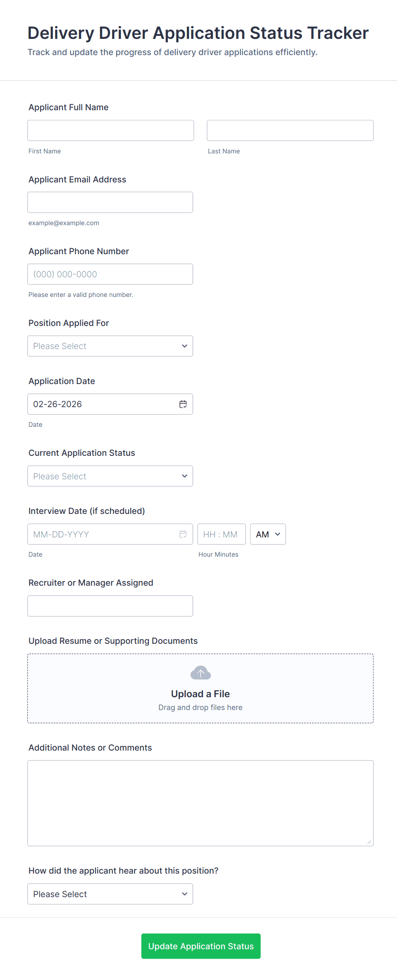Open the Interview Date calendar picker icon
Viewport: 397px width, 980px height.
(183, 534)
